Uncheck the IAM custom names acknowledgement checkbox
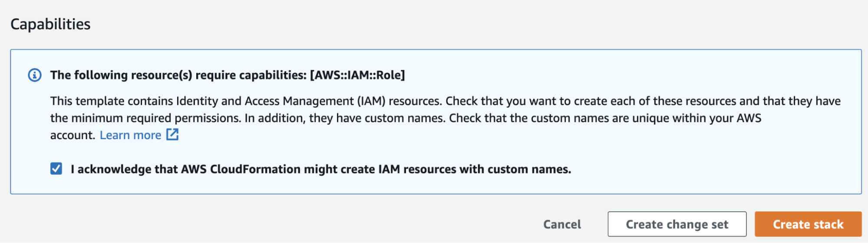Viewport: 868px width, 243px height. pyautogui.click(x=56, y=169)
